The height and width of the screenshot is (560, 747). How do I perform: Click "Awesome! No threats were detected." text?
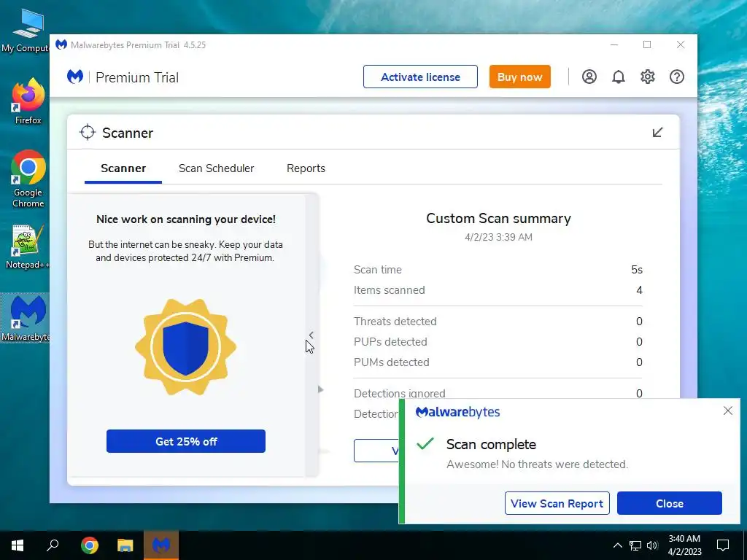(x=538, y=464)
